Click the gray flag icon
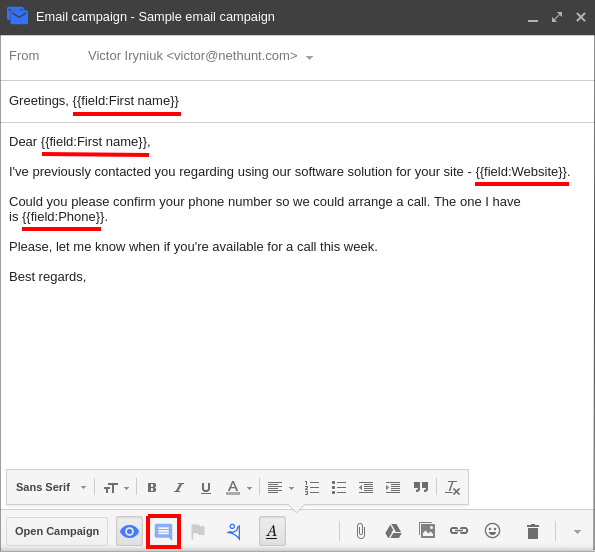 click(x=198, y=532)
